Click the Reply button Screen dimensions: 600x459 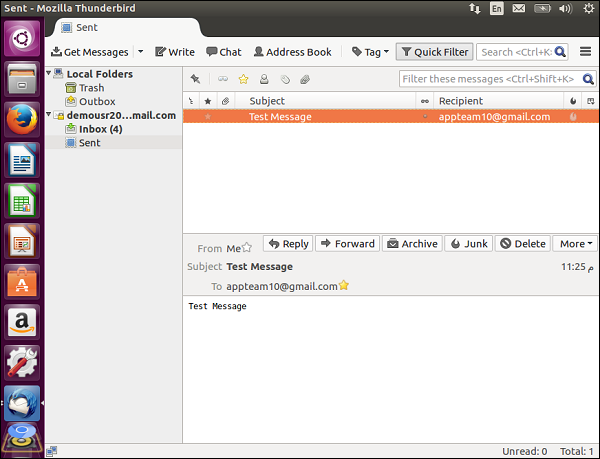(x=288, y=244)
